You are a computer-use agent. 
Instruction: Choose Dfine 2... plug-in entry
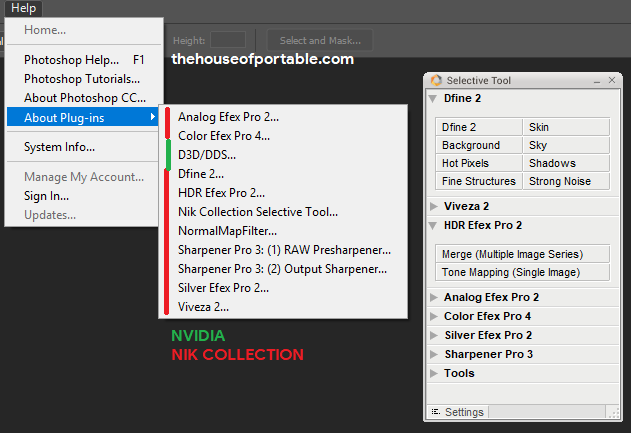(x=283, y=174)
